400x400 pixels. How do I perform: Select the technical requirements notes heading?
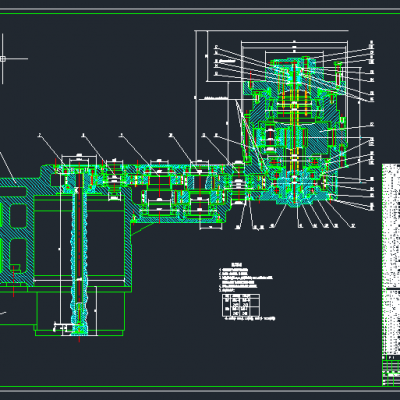(x=237, y=265)
